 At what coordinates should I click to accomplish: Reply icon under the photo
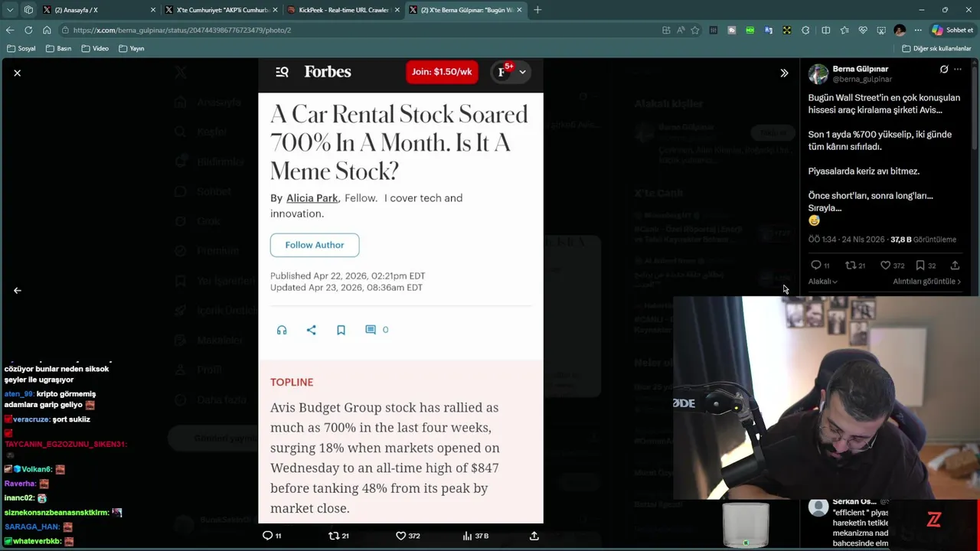268,536
